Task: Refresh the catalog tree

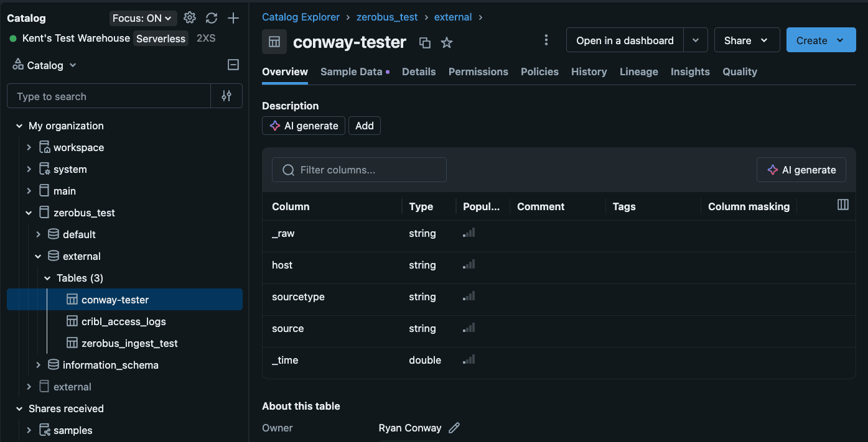Action: point(212,18)
